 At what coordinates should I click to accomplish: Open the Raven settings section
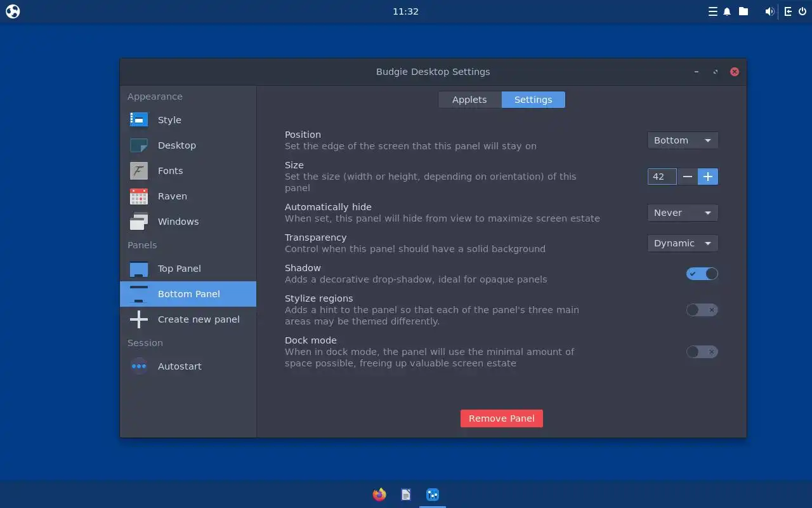(x=188, y=196)
